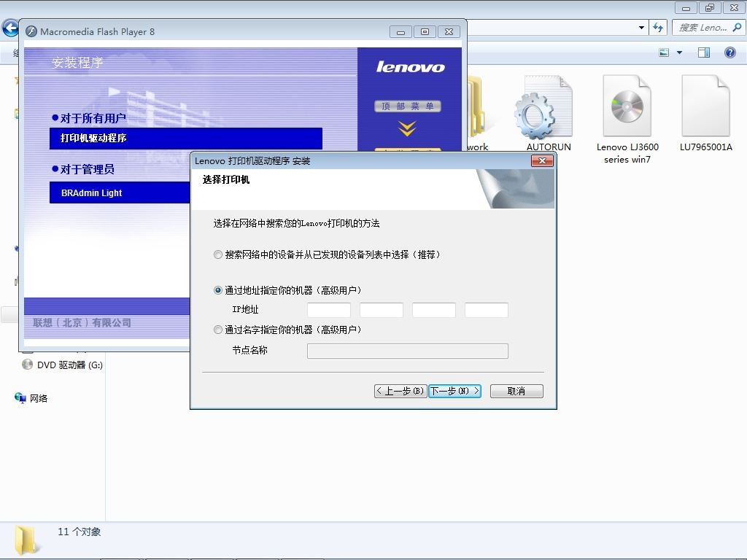Open BRAdmin Light in the Flash installer
This screenshot has height=560, width=747.
click(x=120, y=192)
